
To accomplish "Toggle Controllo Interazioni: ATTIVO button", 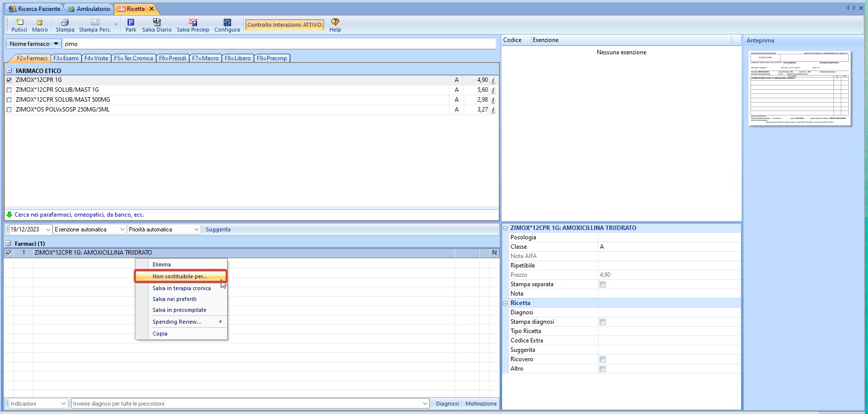I will [284, 25].
